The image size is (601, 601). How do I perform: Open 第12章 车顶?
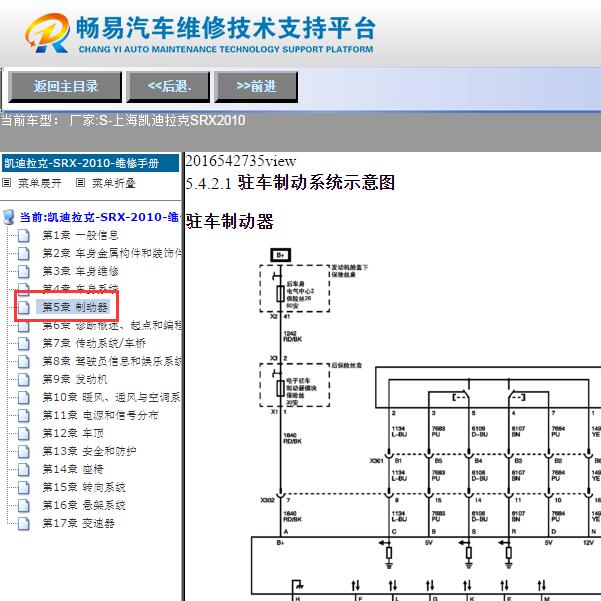73,433
